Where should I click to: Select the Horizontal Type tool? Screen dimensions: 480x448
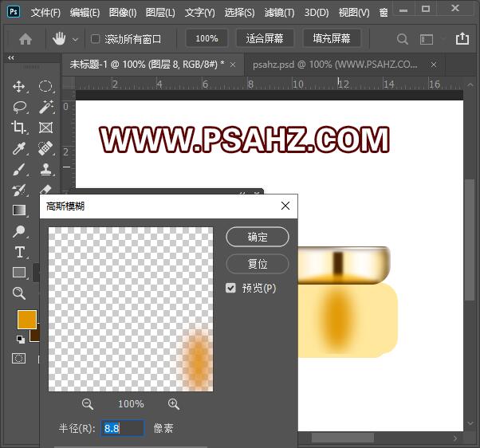coord(20,252)
